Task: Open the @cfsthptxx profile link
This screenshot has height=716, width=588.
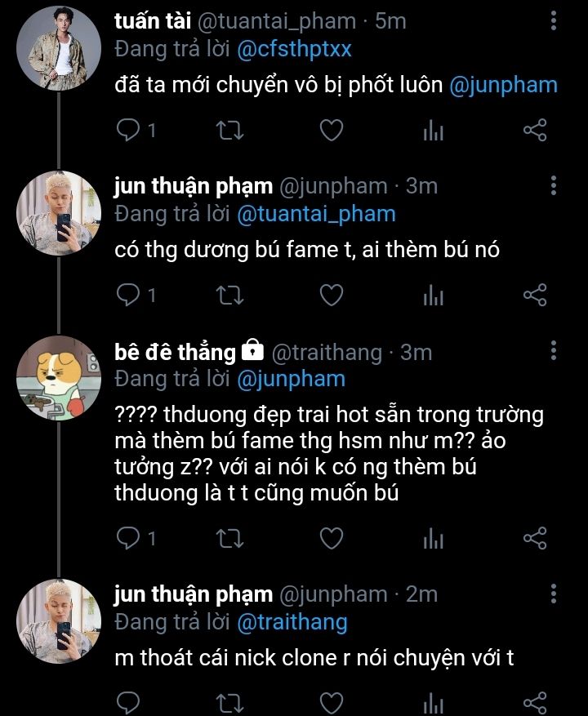Action: click(294, 49)
